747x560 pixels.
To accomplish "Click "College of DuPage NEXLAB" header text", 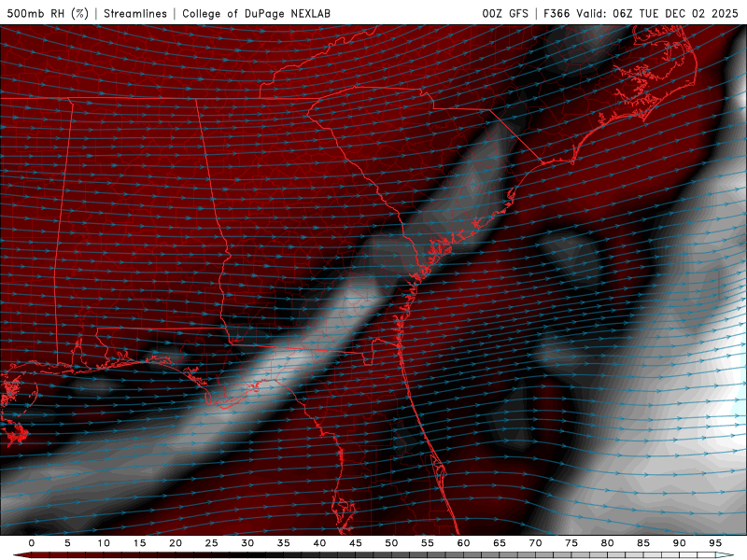I will click(x=256, y=13).
